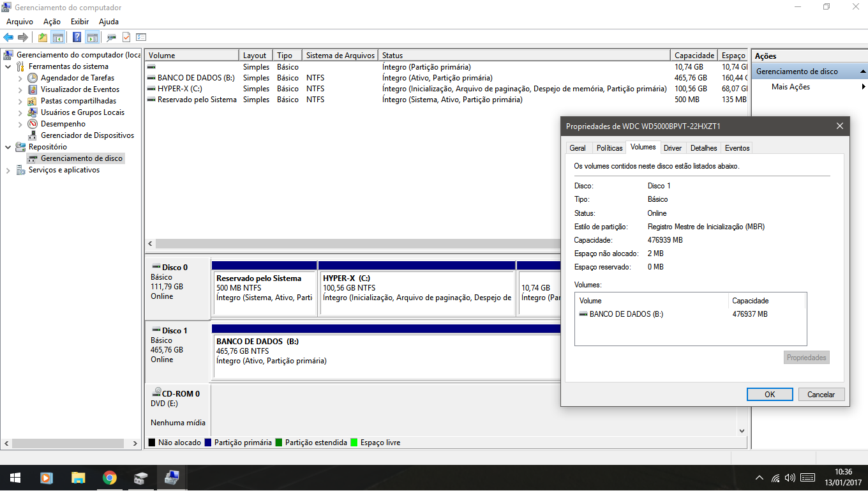Screen dimensions: 868x493
Task: Expand the Mais Ações submenu arrow
Action: click(x=864, y=87)
